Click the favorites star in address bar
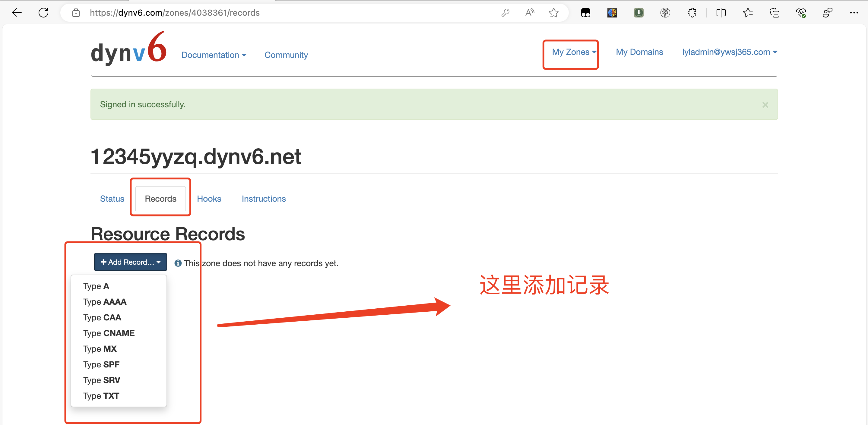868x425 pixels. click(x=553, y=13)
